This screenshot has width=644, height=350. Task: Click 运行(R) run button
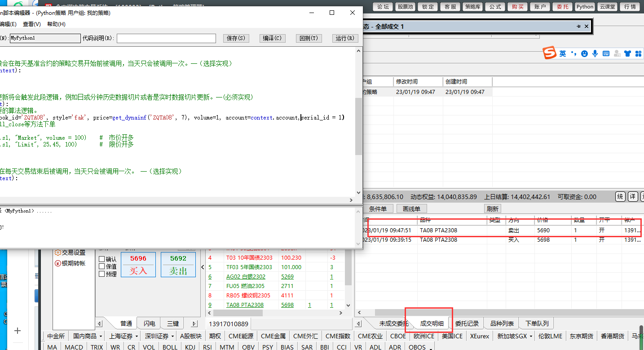(x=345, y=38)
